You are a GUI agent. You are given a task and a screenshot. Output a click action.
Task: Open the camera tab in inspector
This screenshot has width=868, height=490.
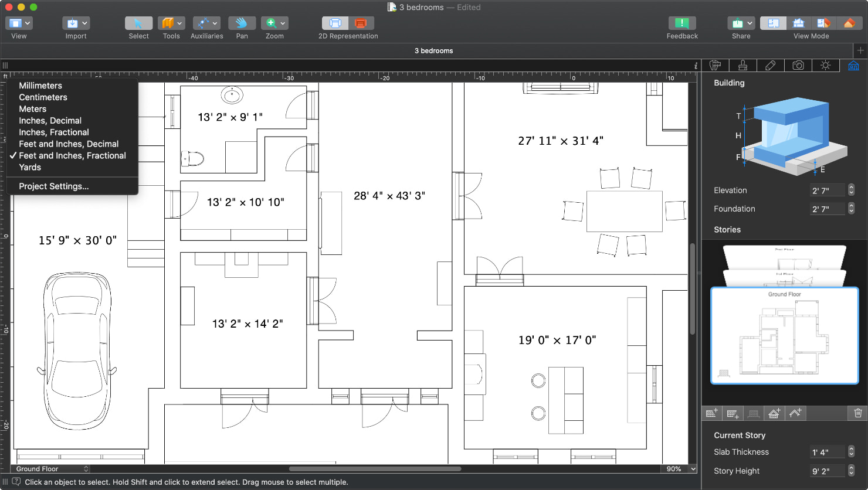798,66
